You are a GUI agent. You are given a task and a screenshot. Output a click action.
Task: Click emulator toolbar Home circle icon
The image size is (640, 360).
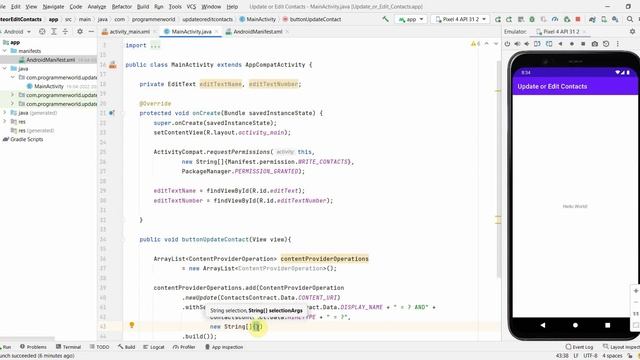click(572, 44)
